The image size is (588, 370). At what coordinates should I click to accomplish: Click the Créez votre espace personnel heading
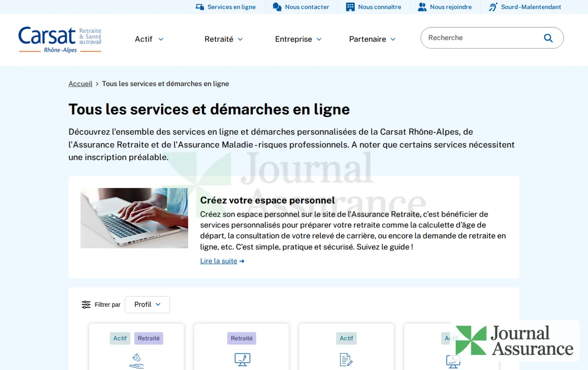(268, 200)
